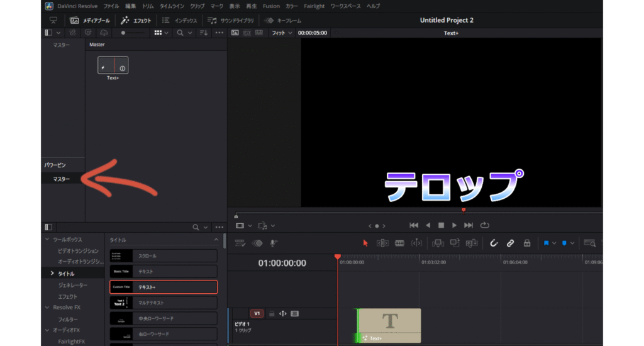The image size is (644, 346).
Task: Open the ファイル menu
Action: [x=111, y=6]
